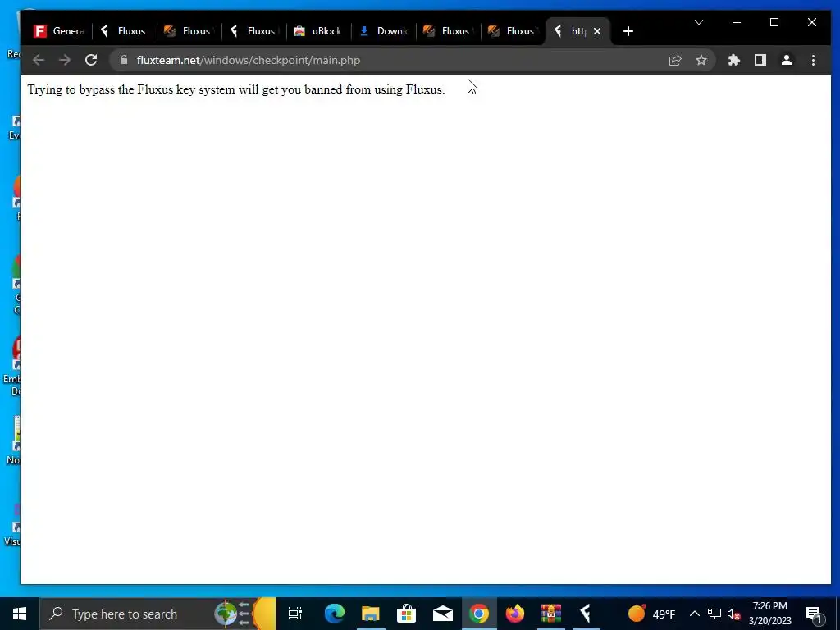
Task: Open the tab search dropdown chevron
Action: pos(699,22)
